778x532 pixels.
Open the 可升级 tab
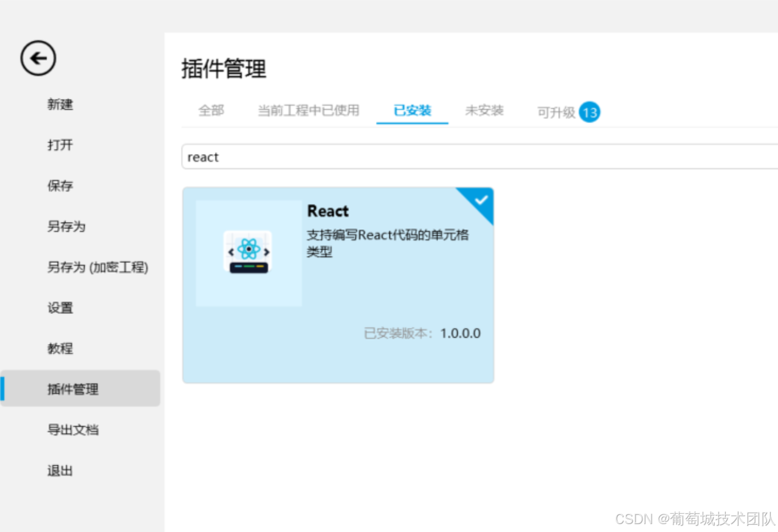click(556, 112)
